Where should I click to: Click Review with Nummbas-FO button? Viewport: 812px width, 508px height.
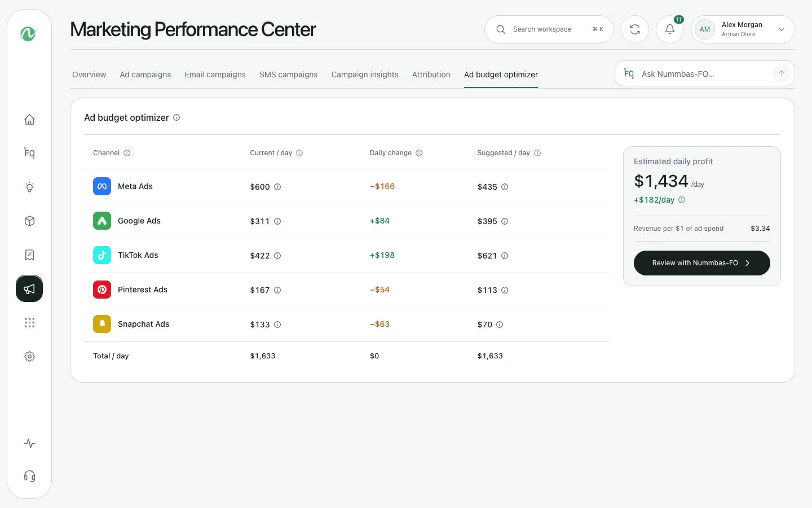pos(702,263)
